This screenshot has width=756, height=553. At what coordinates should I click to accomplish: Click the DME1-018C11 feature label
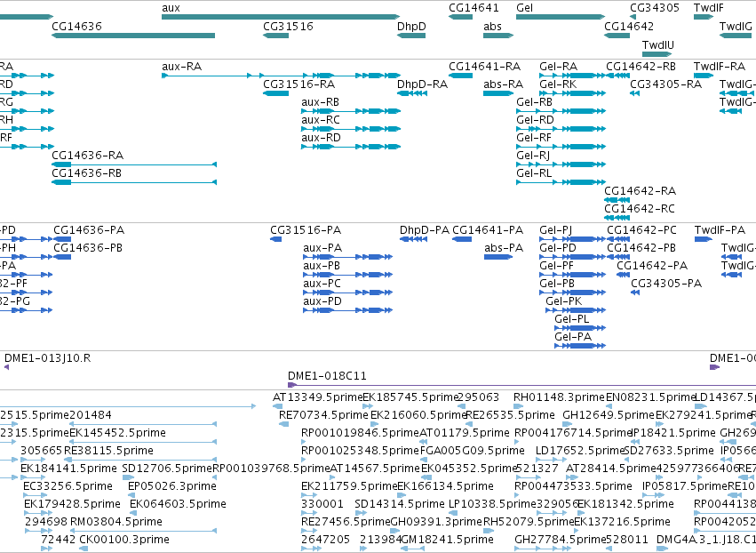[x=327, y=376]
